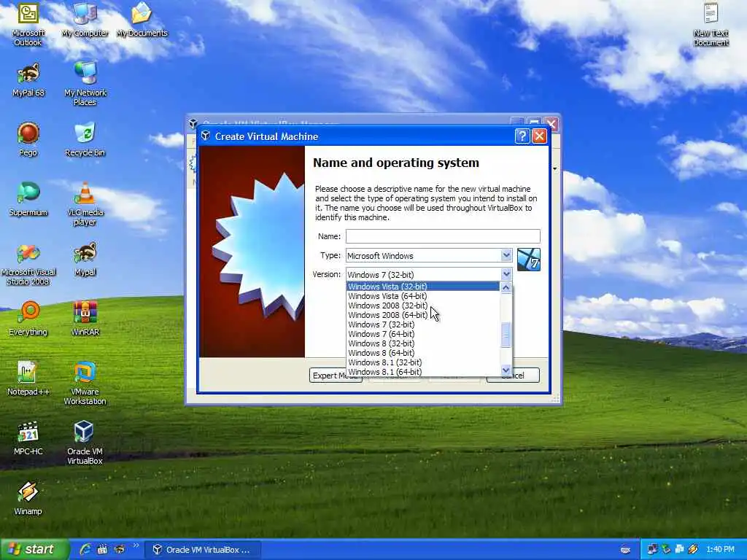Close the Create Virtual Machine dialog

tap(539, 136)
